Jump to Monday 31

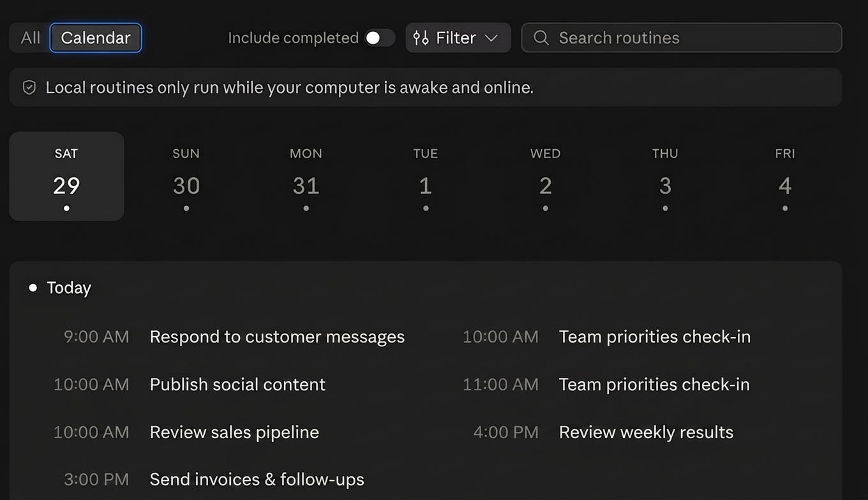(x=306, y=176)
